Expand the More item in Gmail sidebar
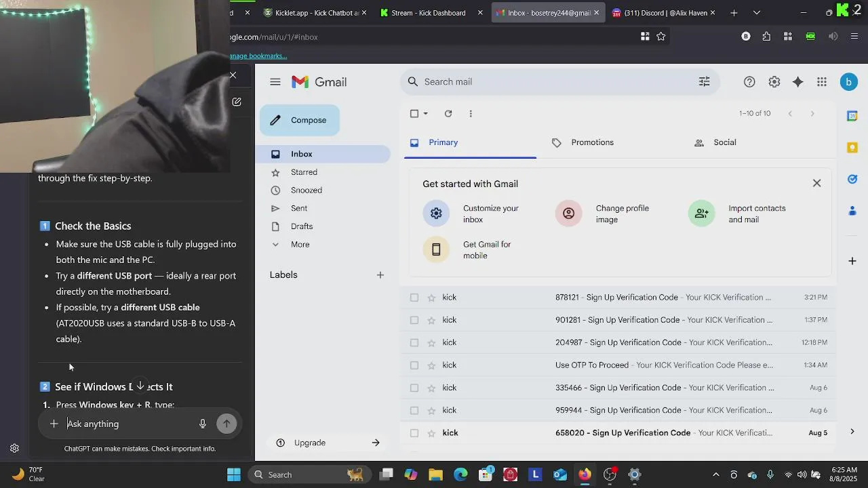This screenshot has width=868, height=488. (300, 245)
